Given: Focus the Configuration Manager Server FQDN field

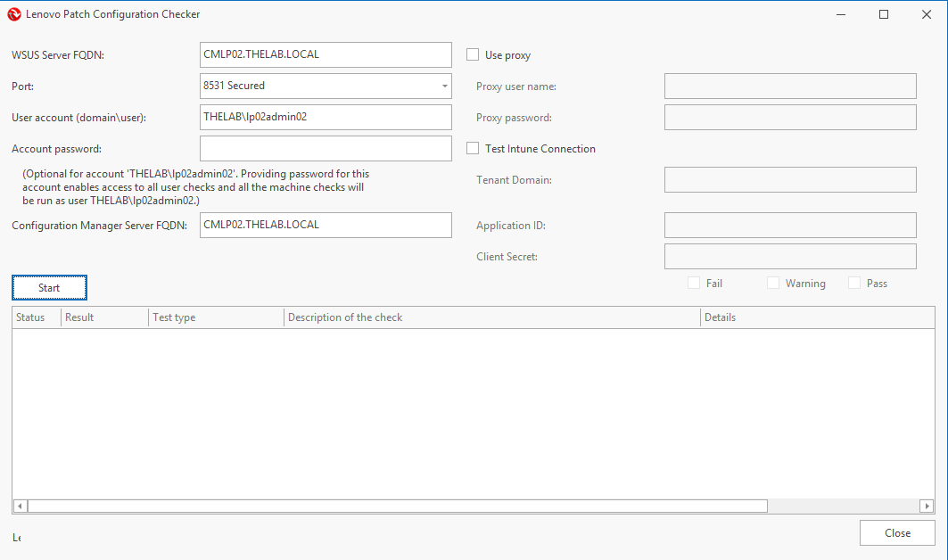Looking at the screenshot, I should [x=326, y=225].
